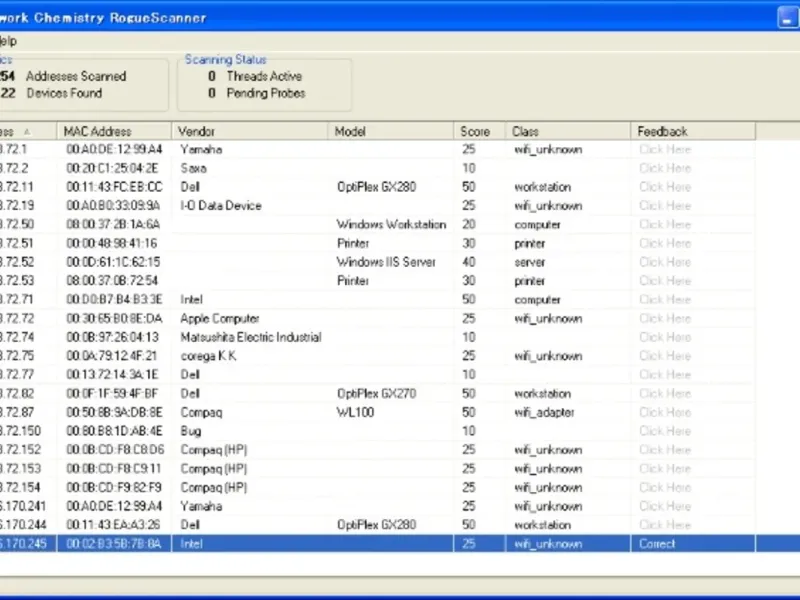Image resolution: width=800 pixels, height=600 pixels.
Task: Select the 'Saxa' vendor cell
Action: (x=193, y=168)
